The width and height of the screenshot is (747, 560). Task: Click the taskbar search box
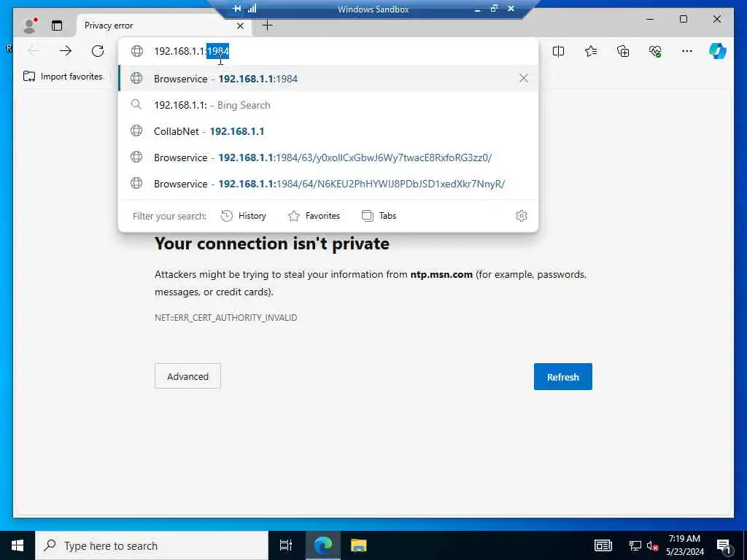point(152,545)
